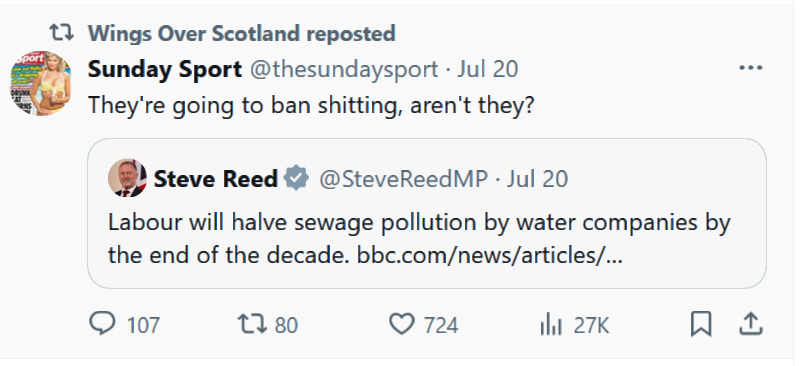The image size is (803, 366).
Task: Open Steve Reed's profile picture
Action: (128, 178)
